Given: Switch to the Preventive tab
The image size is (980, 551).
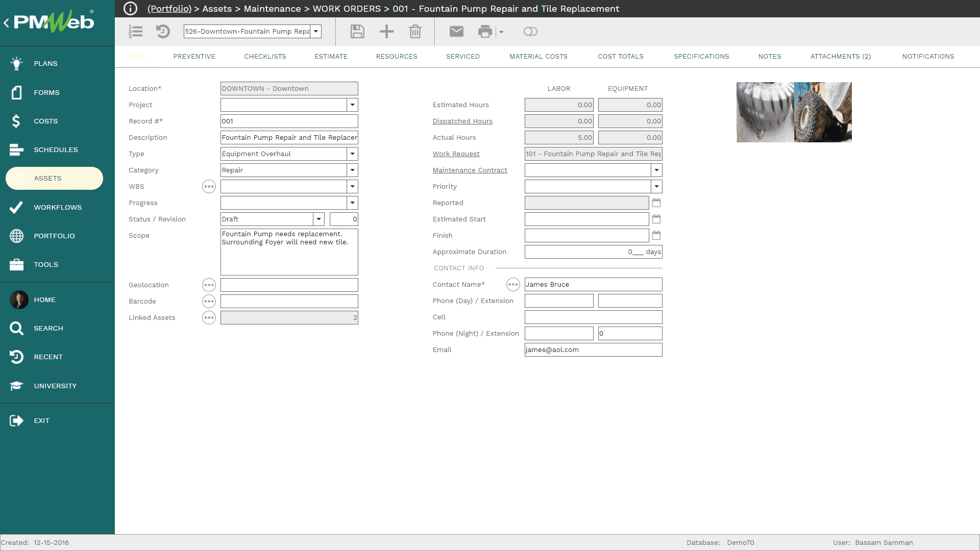Looking at the screenshot, I should tap(194, 57).
